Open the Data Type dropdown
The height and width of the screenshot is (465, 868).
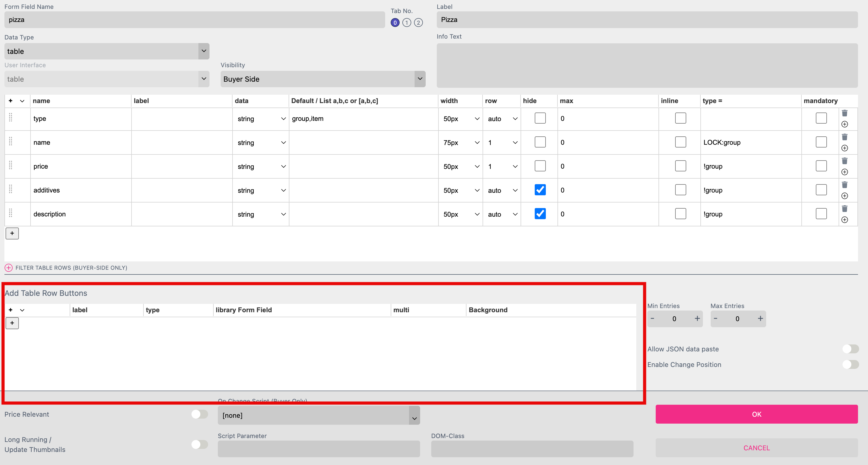coord(107,51)
